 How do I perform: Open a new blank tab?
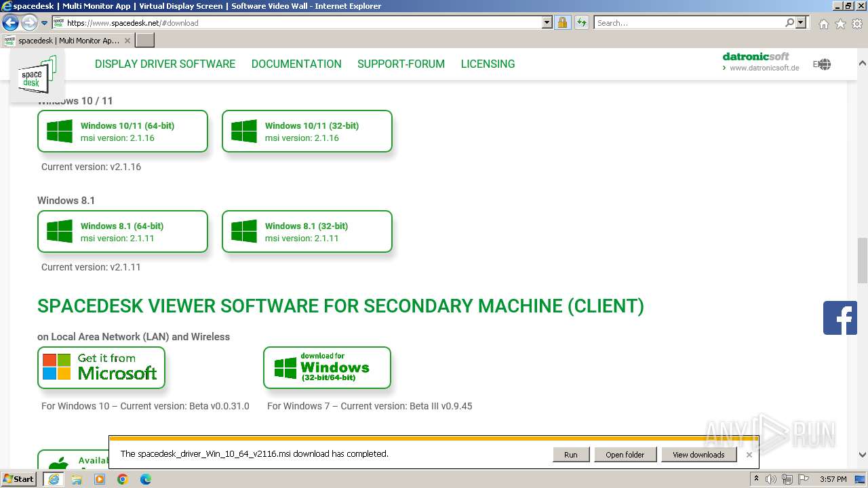[x=145, y=40]
